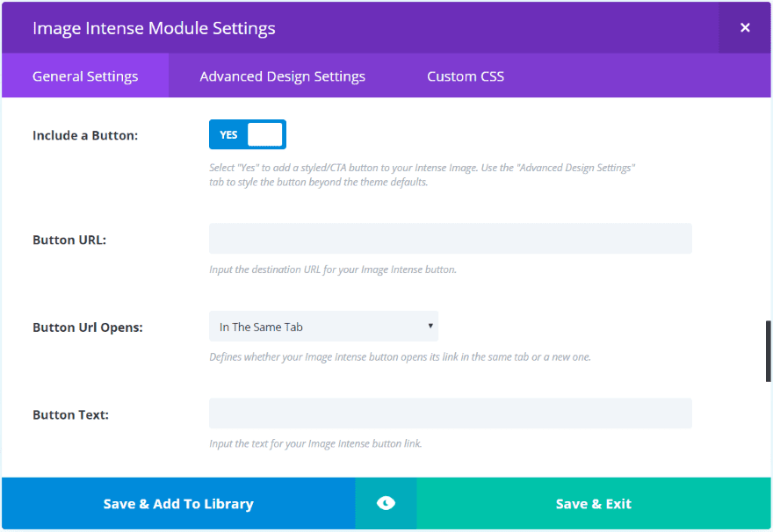Click the Image Intense Module Settings title
773x532 pixels.
pos(154,28)
